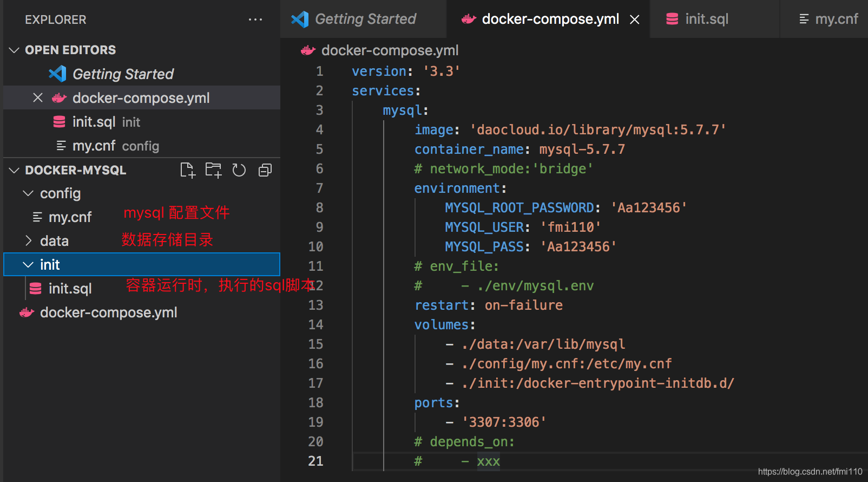The image size is (868, 482).
Task: Click the EXPLORER panel title
Action: coord(56,19)
